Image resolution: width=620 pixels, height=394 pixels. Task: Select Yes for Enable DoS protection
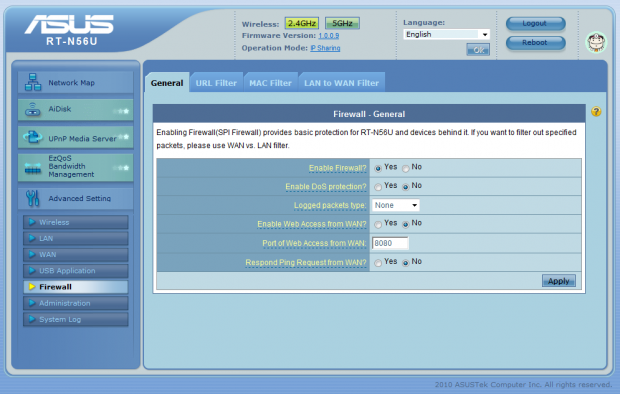(x=378, y=187)
